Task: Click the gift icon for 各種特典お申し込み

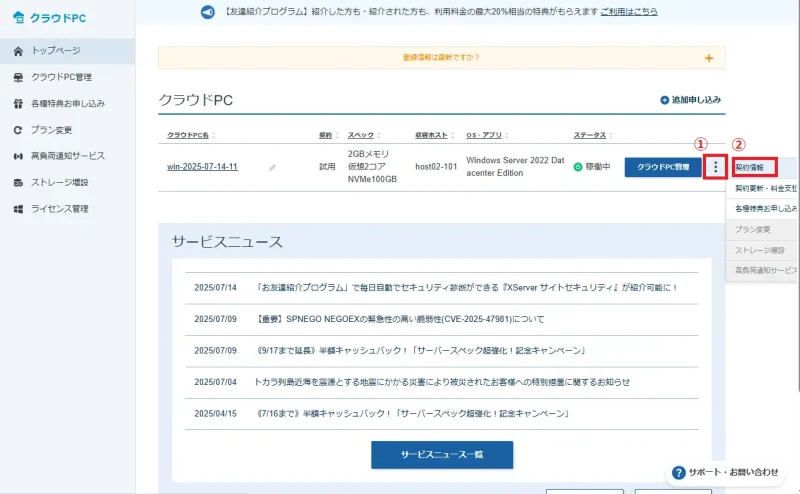Action: point(18,103)
